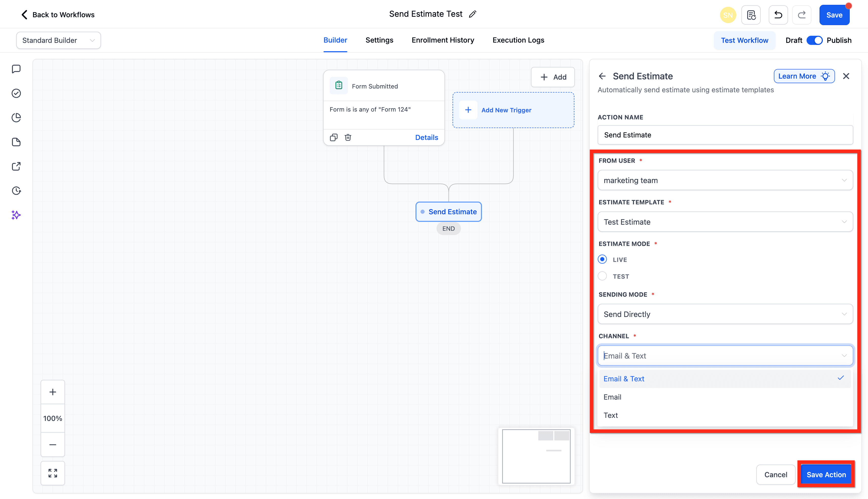Image resolution: width=868 pixels, height=499 pixels.
Task: Click the Send Estimate Test workflow title
Action: point(426,14)
